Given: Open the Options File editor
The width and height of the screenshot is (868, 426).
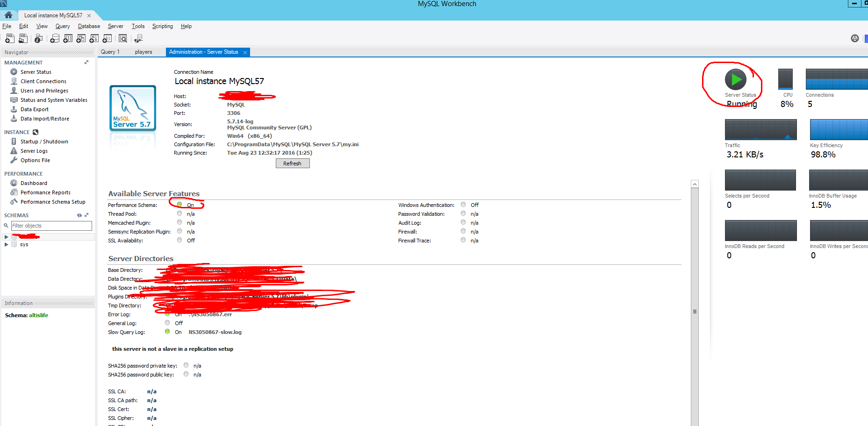Looking at the screenshot, I should [x=35, y=160].
